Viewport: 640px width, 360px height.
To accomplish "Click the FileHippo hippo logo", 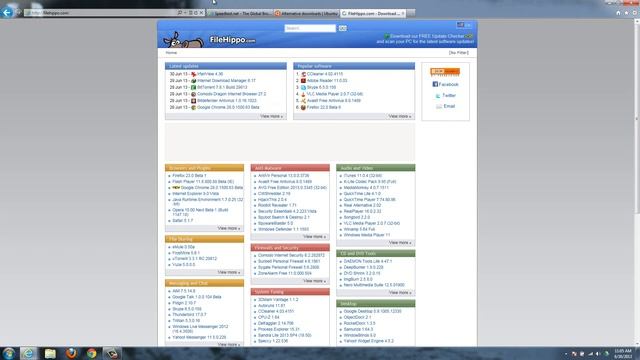I will (x=184, y=40).
